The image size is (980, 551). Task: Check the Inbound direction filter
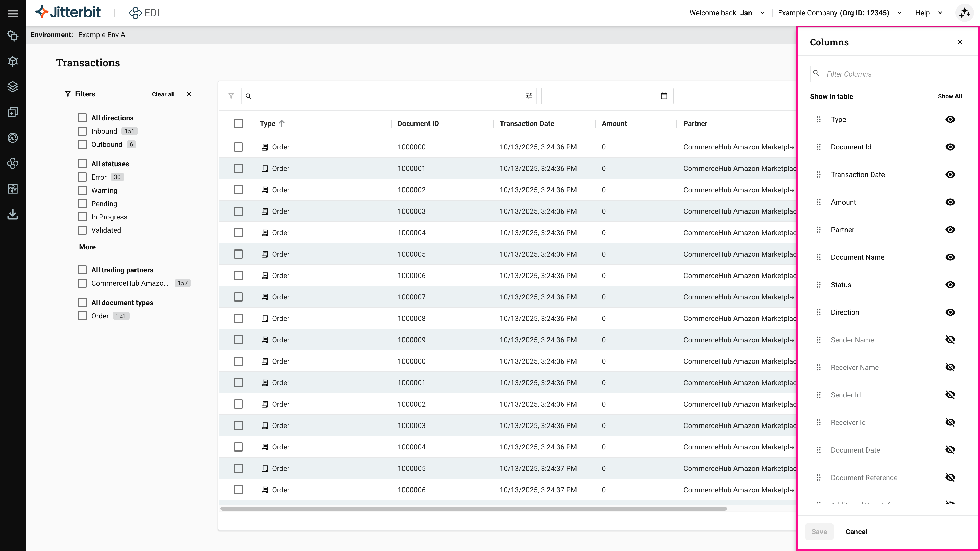tap(82, 131)
